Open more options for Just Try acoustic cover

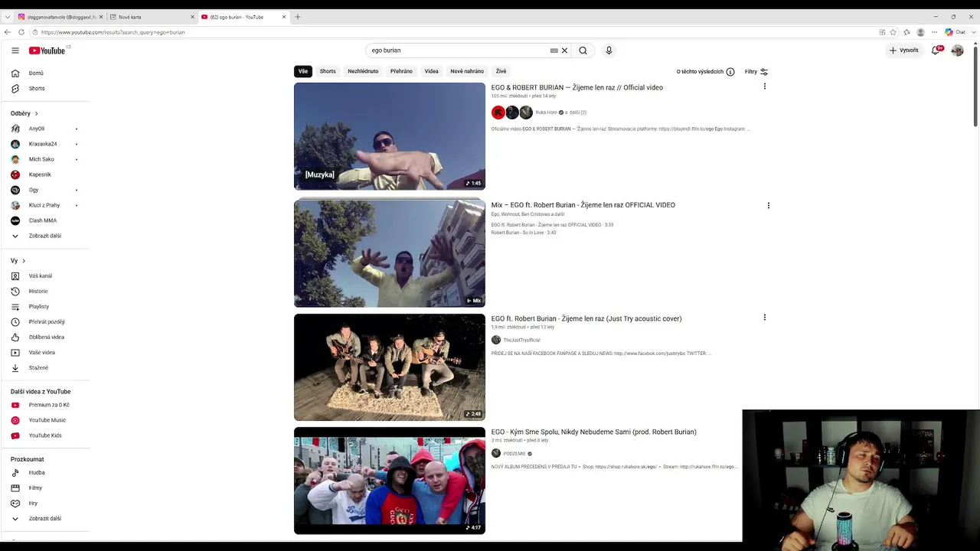pyautogui.click(x=764, y=317)
